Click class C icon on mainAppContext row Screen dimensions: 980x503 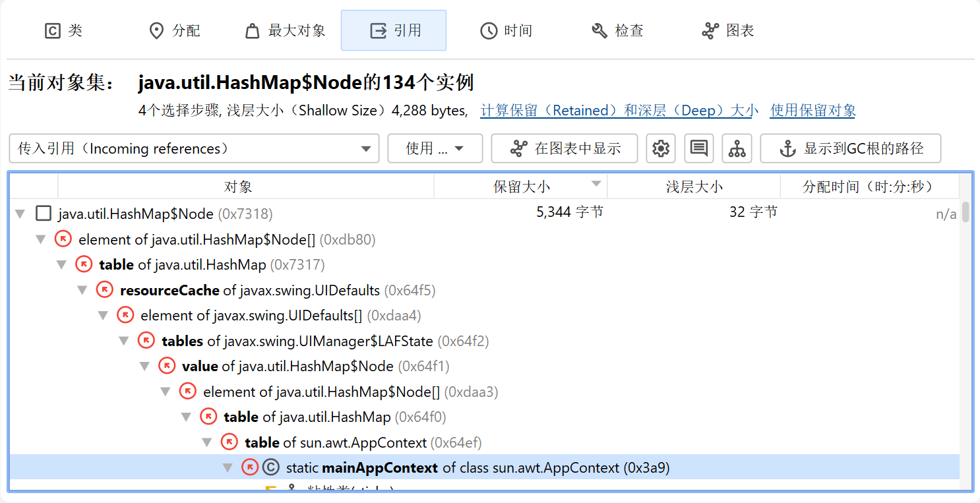[271, 467]
